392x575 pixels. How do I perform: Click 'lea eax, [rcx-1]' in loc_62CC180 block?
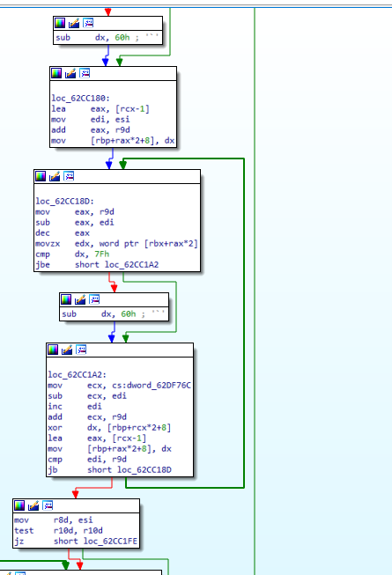click(100, 109)
